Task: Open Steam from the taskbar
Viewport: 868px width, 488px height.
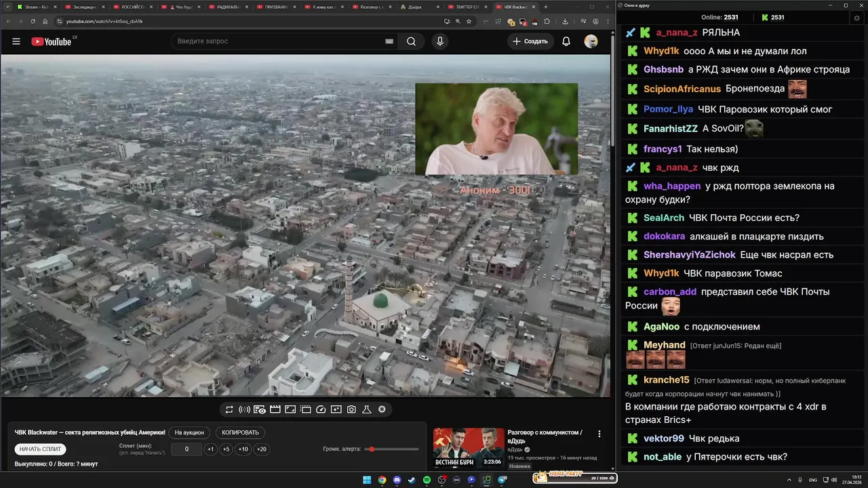Action: [412, 480]
